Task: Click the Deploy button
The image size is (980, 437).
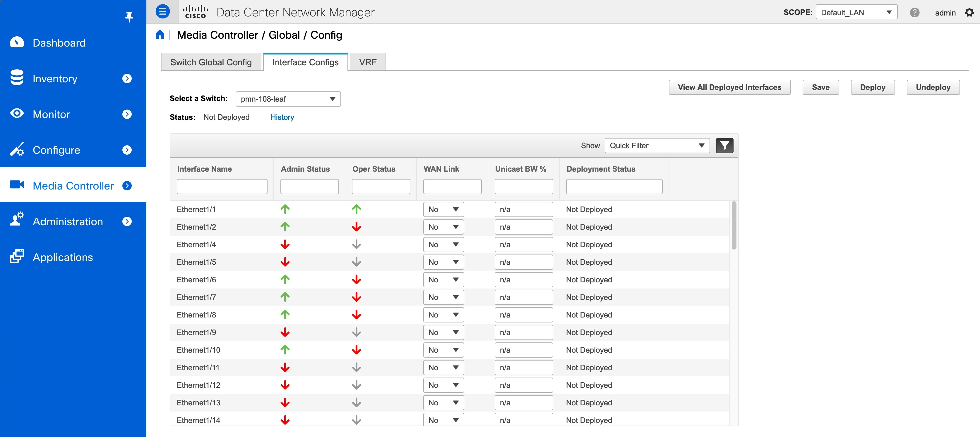Action: [873, 87]
